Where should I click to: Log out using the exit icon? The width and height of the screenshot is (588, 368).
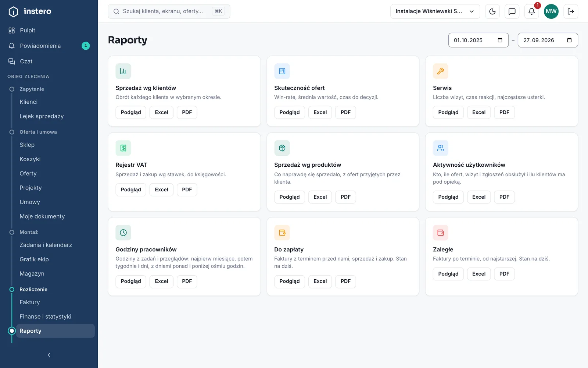pyautogui.click(x=571, y=11)
